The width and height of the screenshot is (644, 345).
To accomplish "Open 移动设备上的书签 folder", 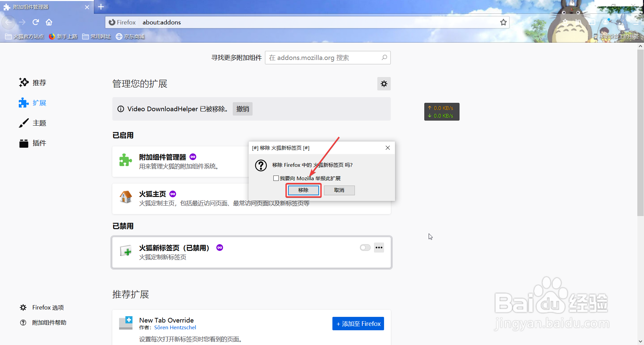I will point(616,37).
